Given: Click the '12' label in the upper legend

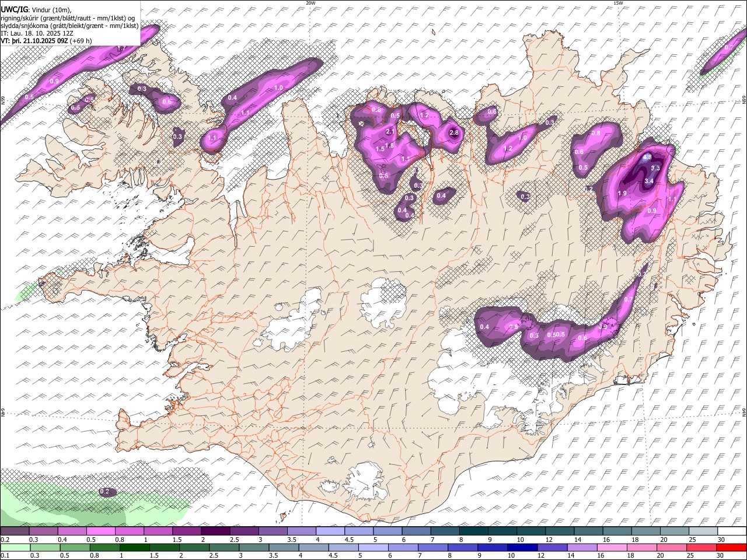Looking at the screenshot, I should [x=549, y=540].
